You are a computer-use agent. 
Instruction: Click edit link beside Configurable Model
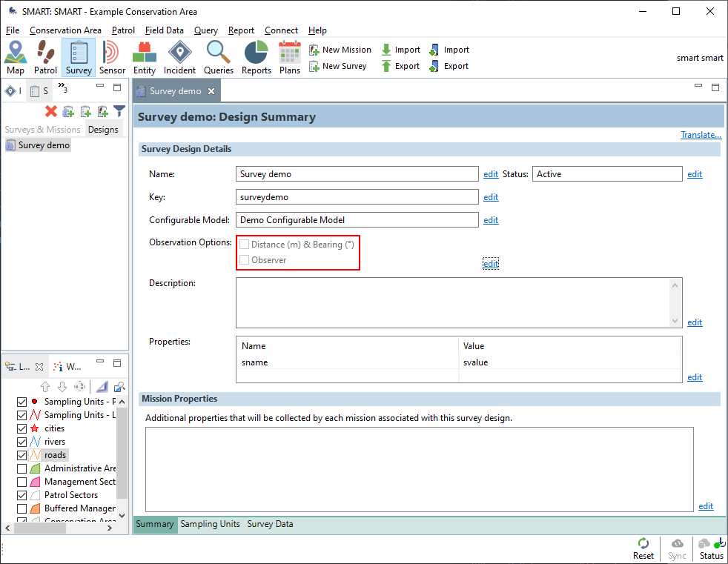click(x=491, y=220)
